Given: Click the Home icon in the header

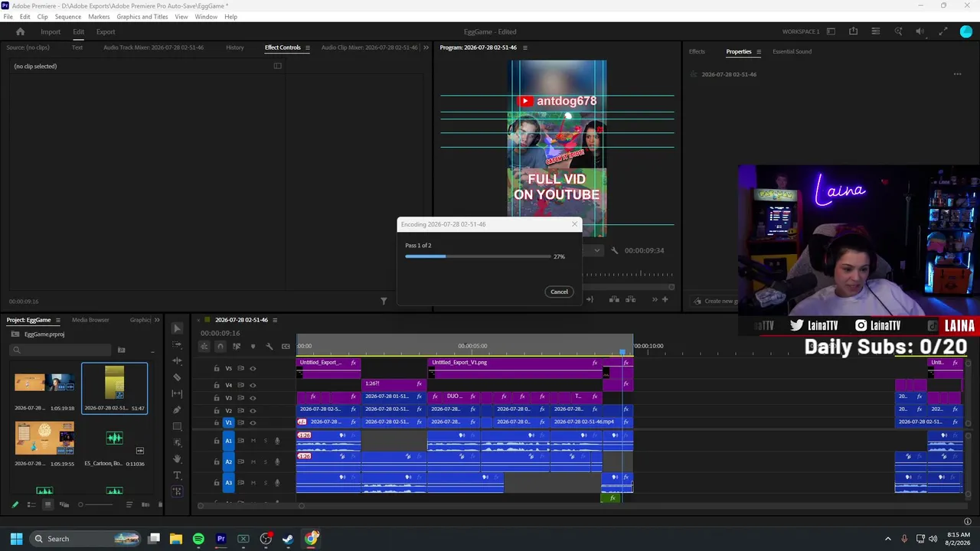Looking at the screenshot, I should coord(21,31).
